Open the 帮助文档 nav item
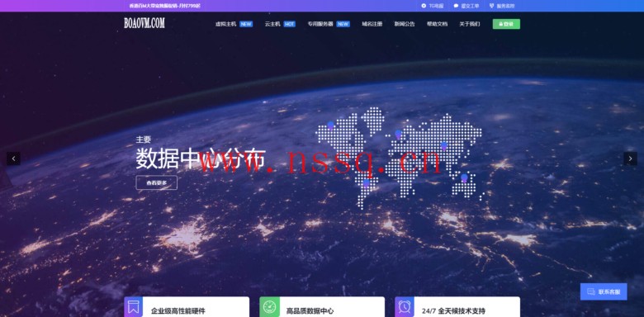Image resolution: width=644 pixels, height=317 pixels. 437,24
